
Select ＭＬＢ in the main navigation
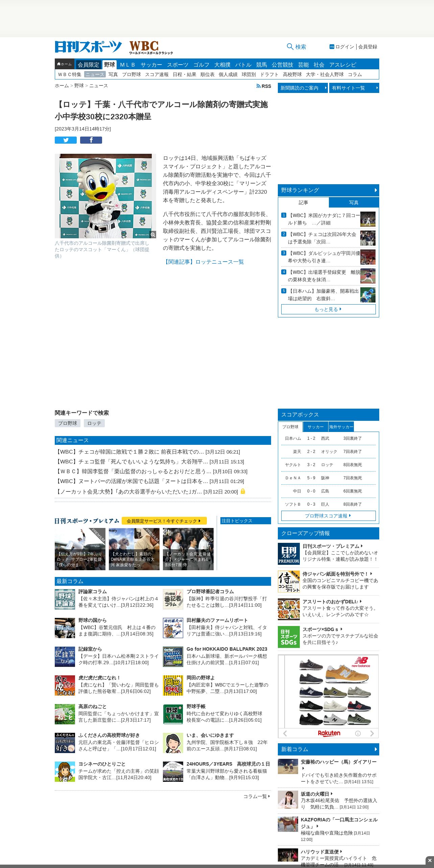click(x=127, y=65)
